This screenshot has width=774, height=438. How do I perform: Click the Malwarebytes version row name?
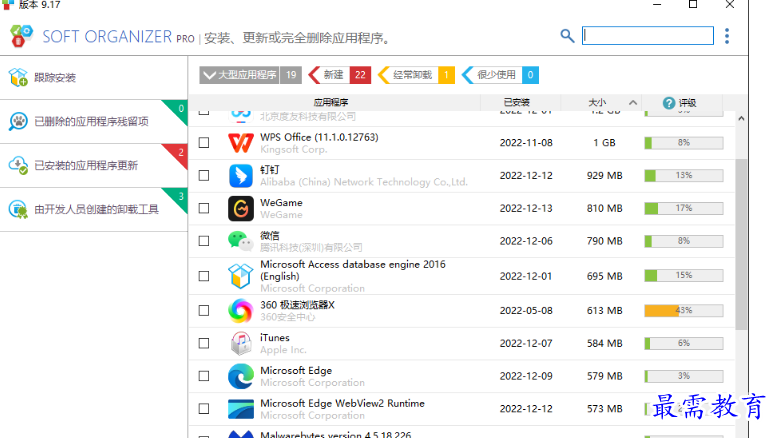coord(336,435)
